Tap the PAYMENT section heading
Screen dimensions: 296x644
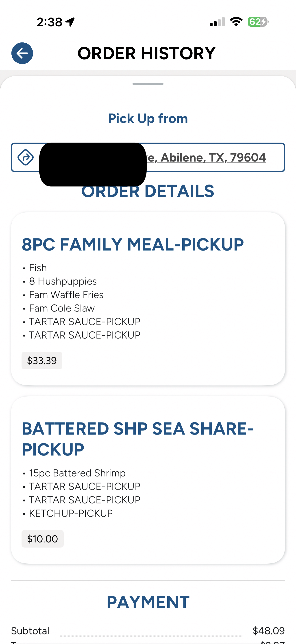tap(148, 602)
